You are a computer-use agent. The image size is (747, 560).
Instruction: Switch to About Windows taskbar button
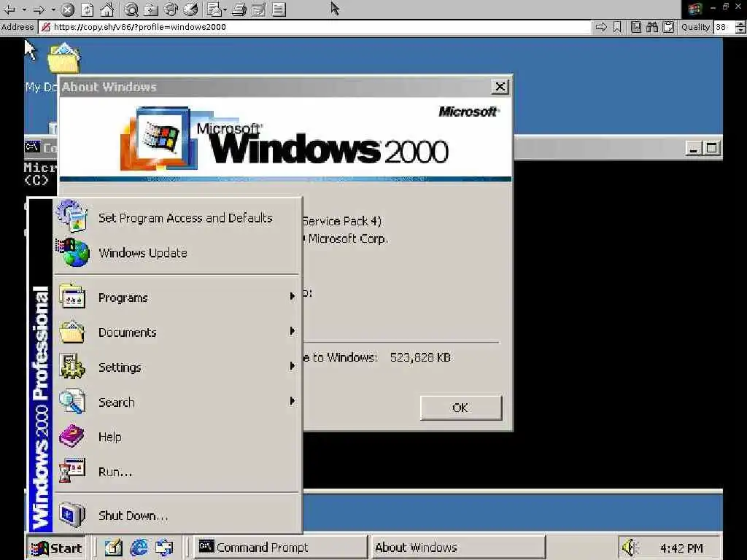click(458, 548)
